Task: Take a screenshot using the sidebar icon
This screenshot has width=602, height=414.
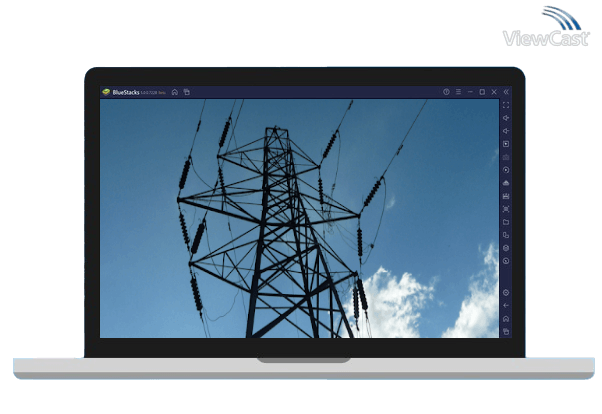Action: [x=506, y=209]
